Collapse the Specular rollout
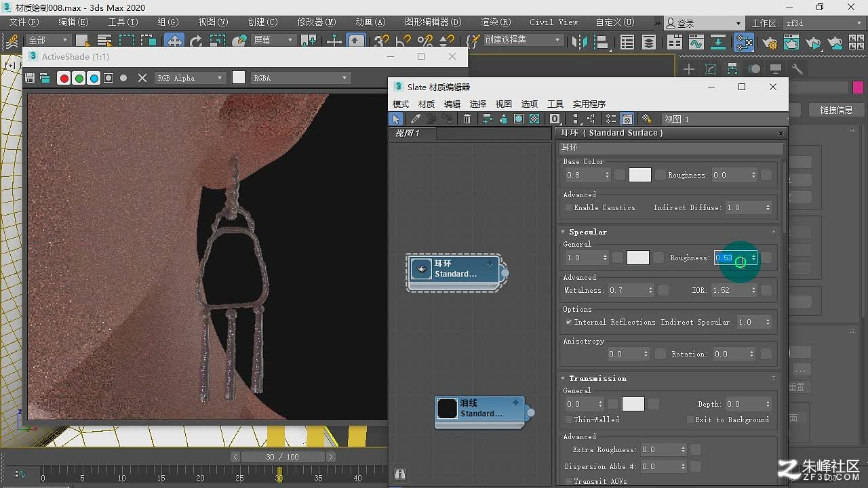 pyautogui.click(x=587, y=232)
